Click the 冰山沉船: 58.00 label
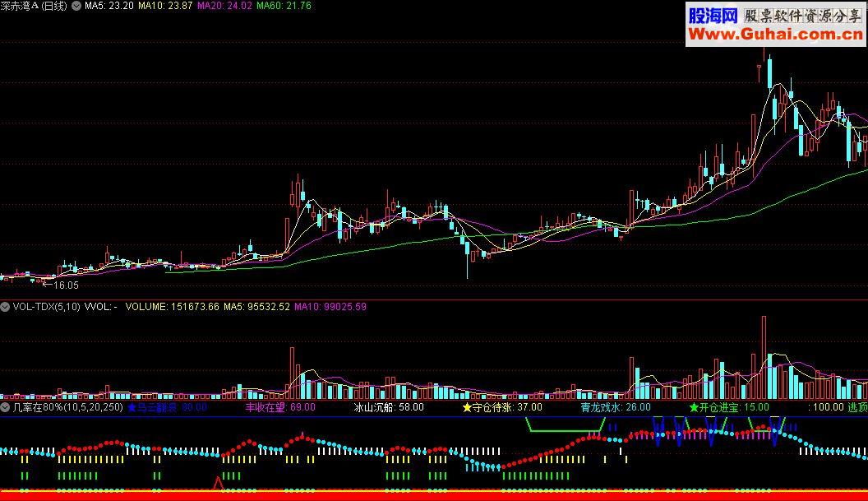 pos(389,407)
